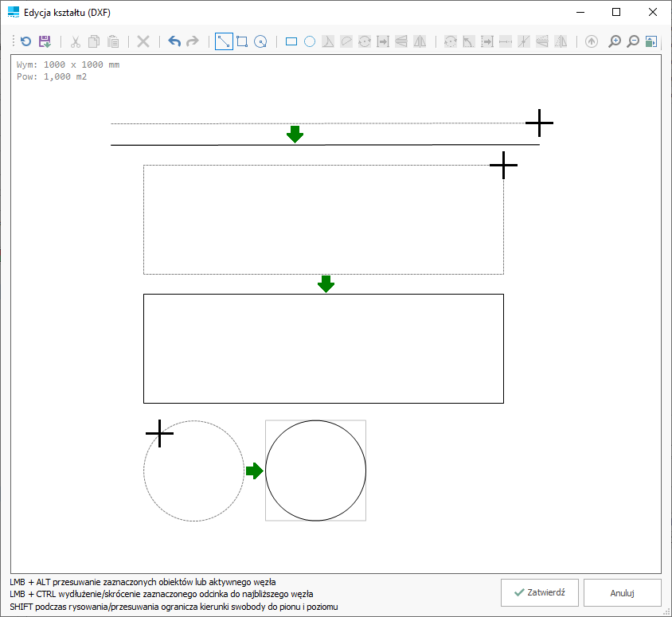The image size is (672, 617).
Task: Click the grayed split-at-point icon
Action: [x=524, y=41]
